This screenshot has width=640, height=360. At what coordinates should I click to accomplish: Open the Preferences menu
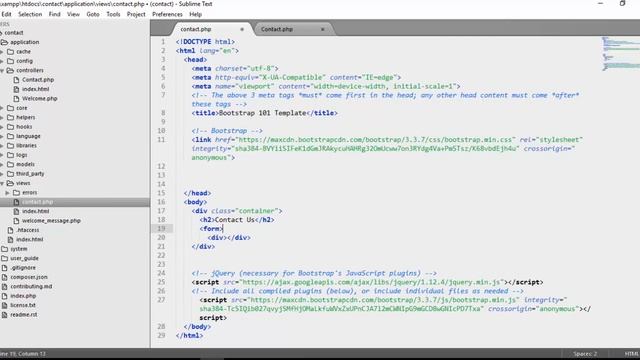167,14
